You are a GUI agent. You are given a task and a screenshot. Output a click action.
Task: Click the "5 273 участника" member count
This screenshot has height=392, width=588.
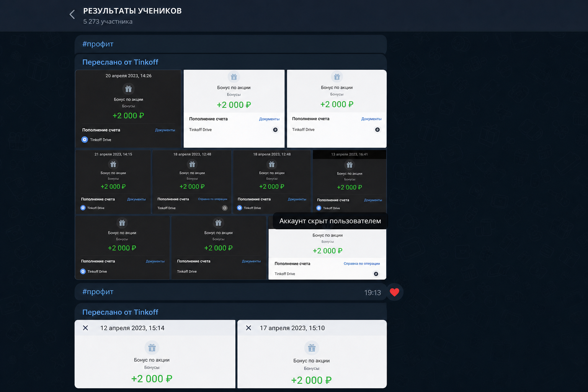[x=108, y=21]
